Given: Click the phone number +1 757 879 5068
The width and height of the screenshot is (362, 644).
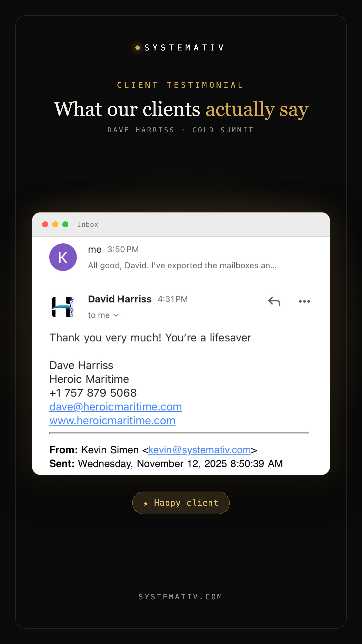Looking at the screenshot, I should pos(93,393).
